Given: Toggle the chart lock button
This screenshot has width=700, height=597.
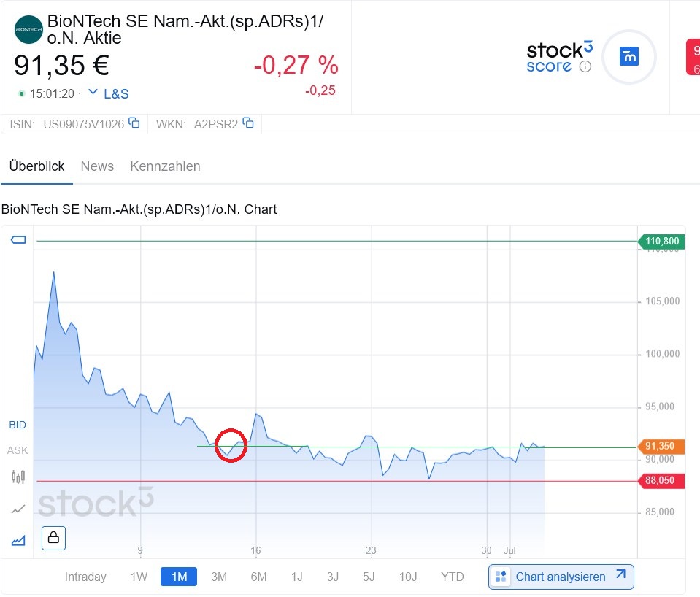Looking at the screenshot, I should tap(54, 538).
